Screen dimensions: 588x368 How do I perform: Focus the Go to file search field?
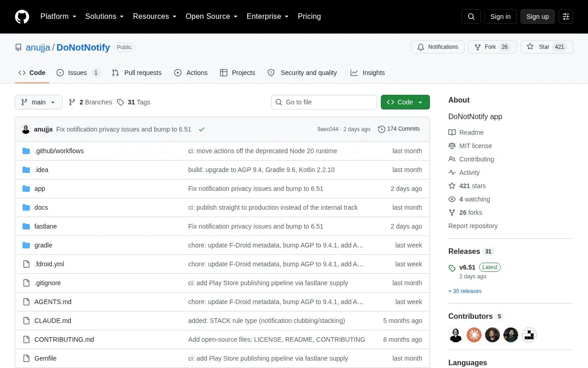click(324, 102)
